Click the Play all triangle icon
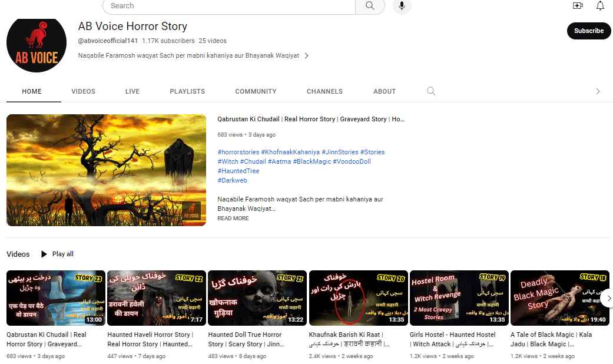 click(x=44, y=254)
